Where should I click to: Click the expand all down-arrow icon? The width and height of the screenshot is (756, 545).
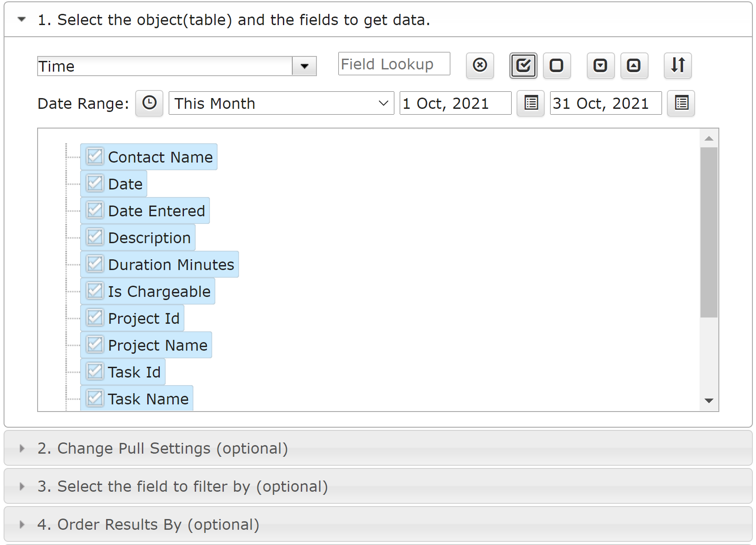601,65
